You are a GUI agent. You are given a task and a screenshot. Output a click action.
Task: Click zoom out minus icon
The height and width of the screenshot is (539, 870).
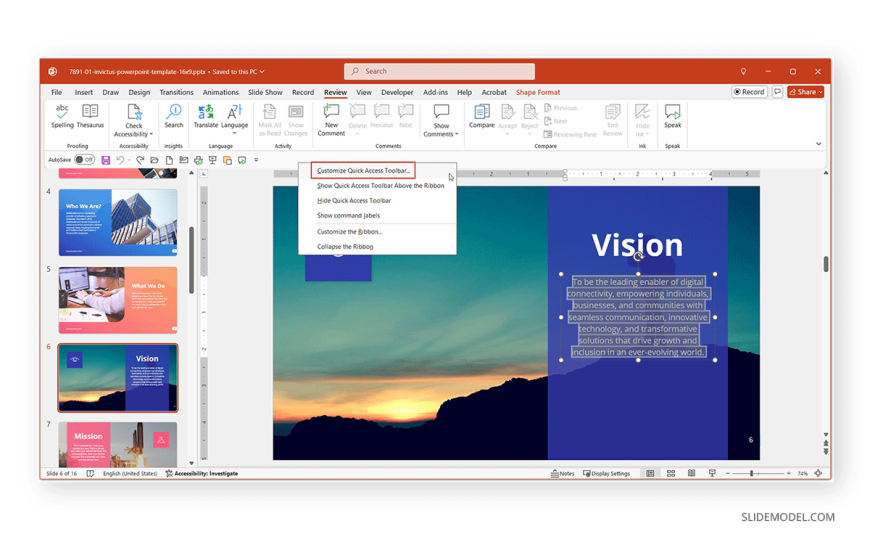(727, 473)
